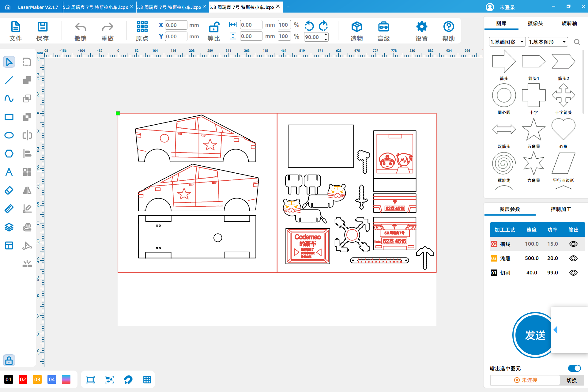Click the 重做 redo arrow
Viewport: 588px width, 392px height.
tap(107, 31)
